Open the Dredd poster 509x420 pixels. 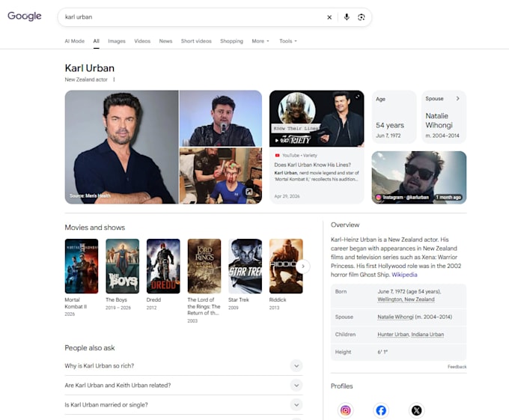coord(163,267)
